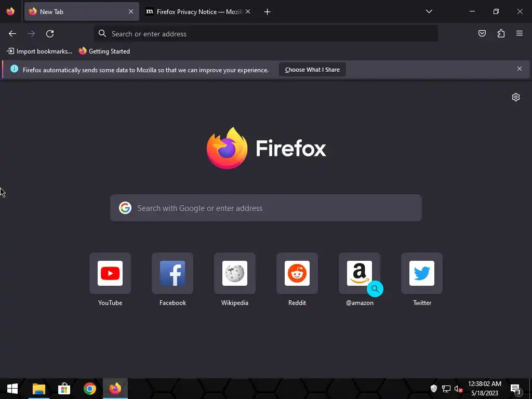Open Windows Security tray icon

(x=434, y=389)
